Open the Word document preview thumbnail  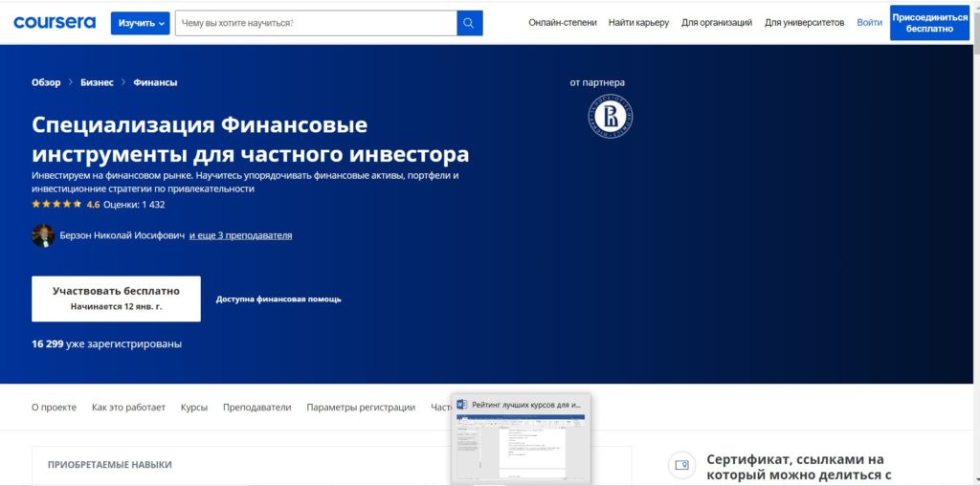pos(521,449)
